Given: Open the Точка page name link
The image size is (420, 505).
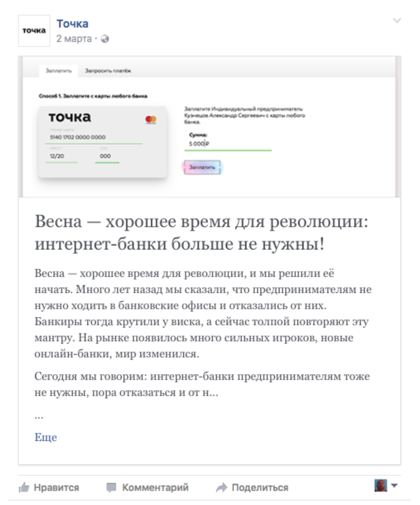Looking at the screenshot, I should click(x=72, y=24).
